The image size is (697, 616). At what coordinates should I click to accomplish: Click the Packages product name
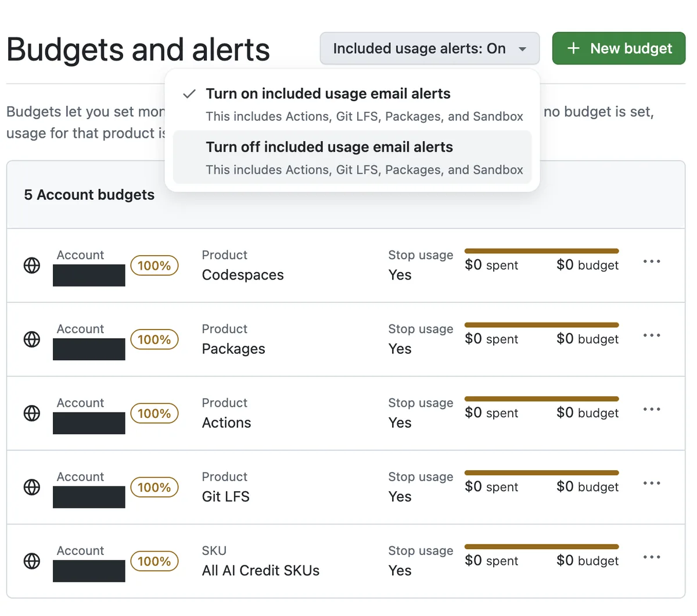233,349
